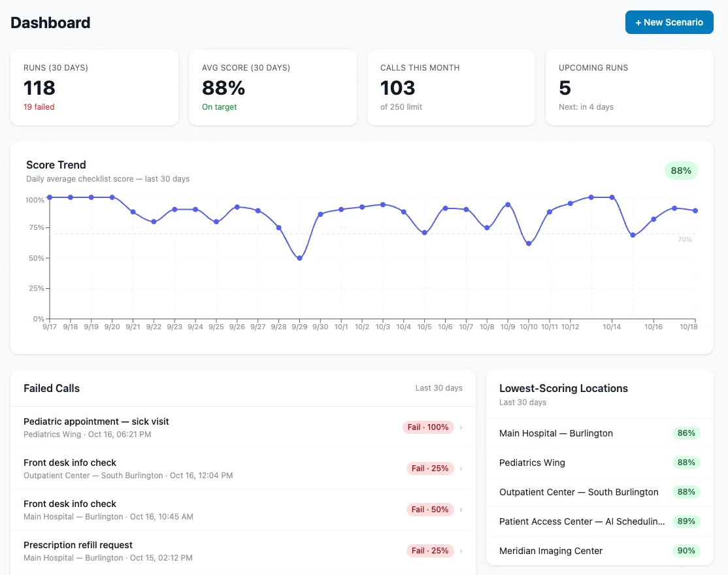This screenshot has width=728, height=575.
Task: Click the + New Scenario button
Action: pyautogui.click(x=669, y=22)
